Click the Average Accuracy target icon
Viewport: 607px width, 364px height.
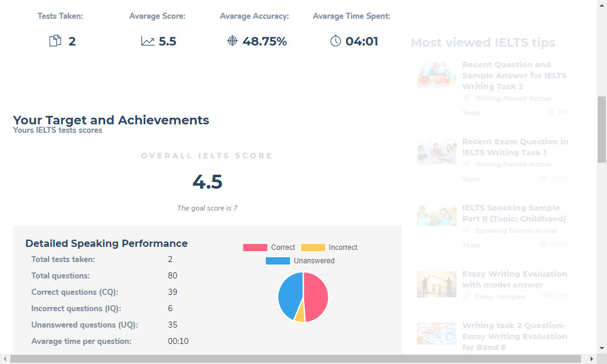pyautogui.click(x=232, y=41)
